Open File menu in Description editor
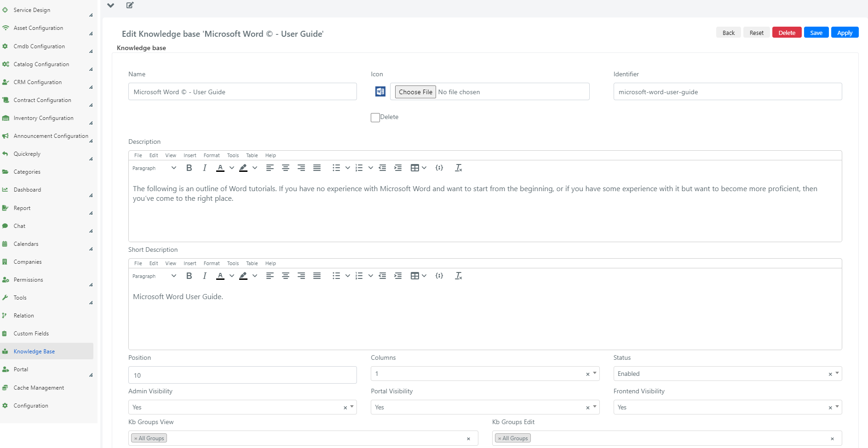The width and height of the screenshot is (868, 448). point(138,155)
